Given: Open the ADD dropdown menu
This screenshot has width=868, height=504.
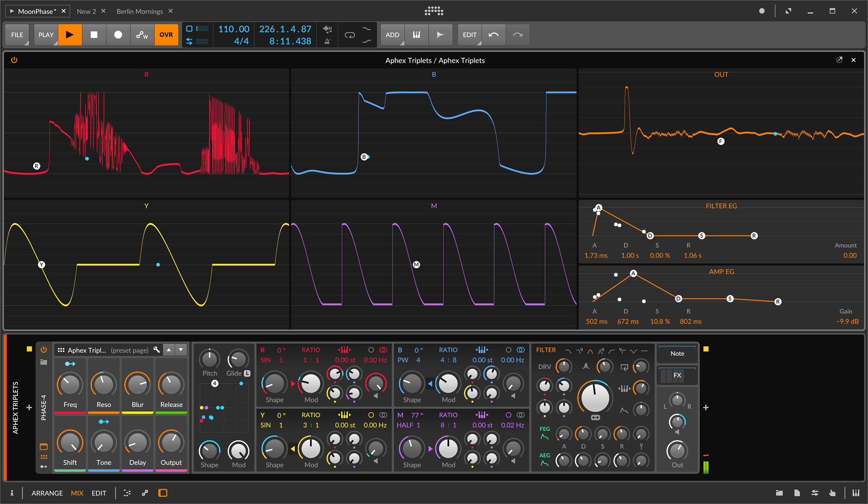Looking at the screenshot, I should pyautogui.click(x=392, y=35).
